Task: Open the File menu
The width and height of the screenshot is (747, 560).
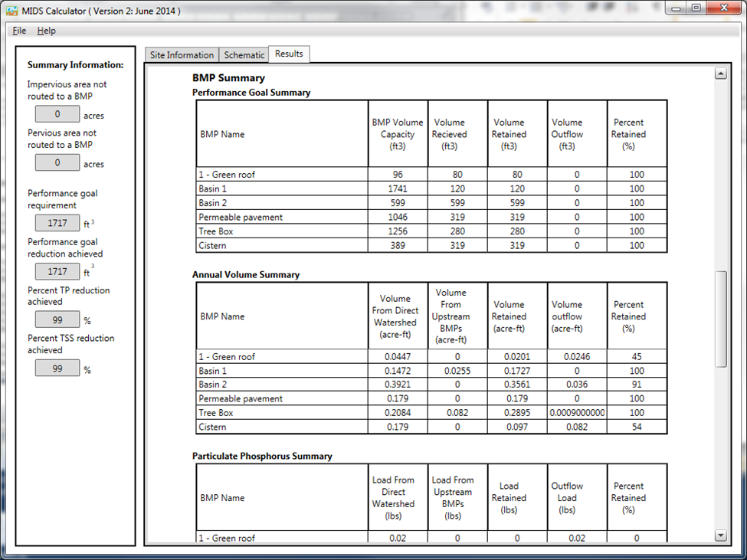Action: click(x=19, y=31)
